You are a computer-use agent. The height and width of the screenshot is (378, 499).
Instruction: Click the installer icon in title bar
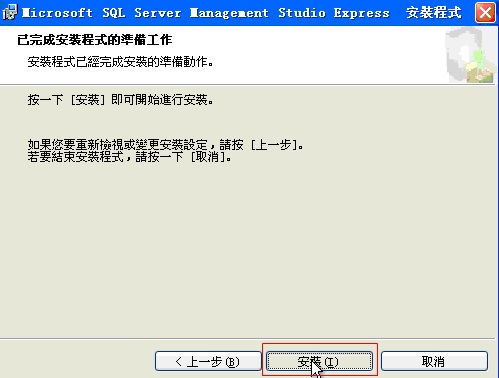[9, 13]
